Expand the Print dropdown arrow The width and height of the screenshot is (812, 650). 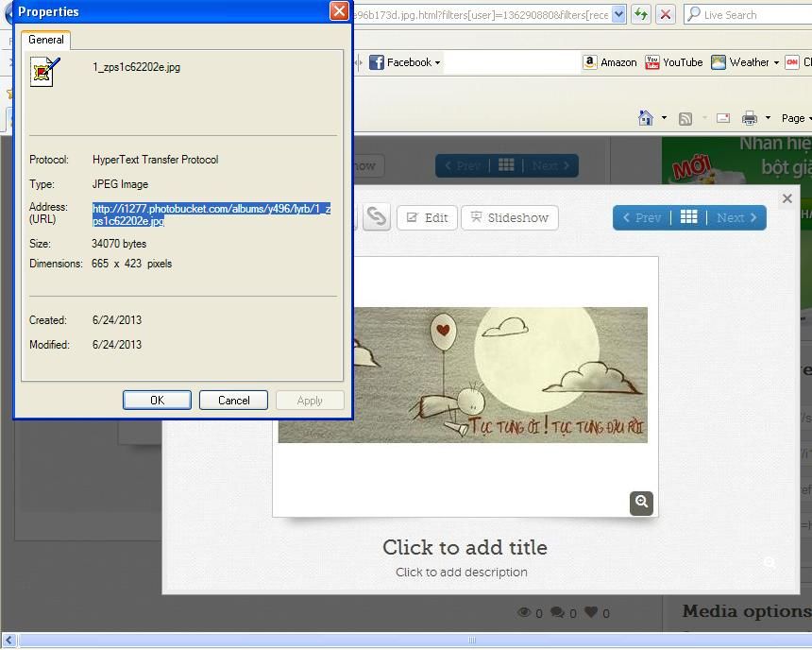(x=768, y=118)
